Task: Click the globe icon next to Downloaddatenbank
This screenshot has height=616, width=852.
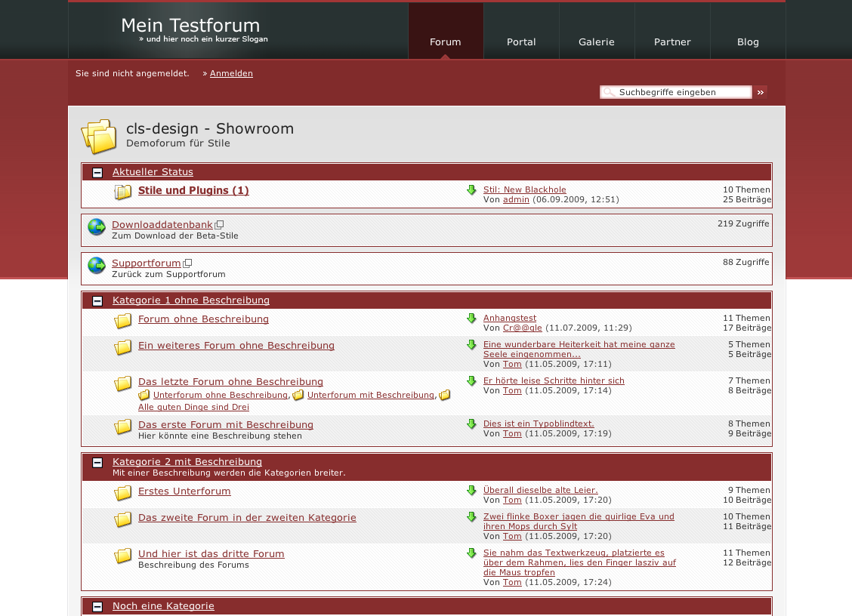Action: tap(97, 227)
